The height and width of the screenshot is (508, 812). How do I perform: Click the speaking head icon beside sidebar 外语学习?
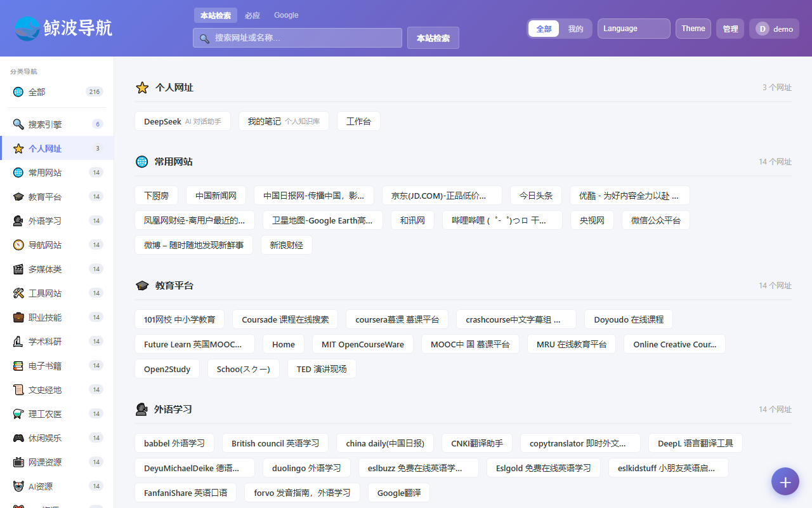pos(18,221)
